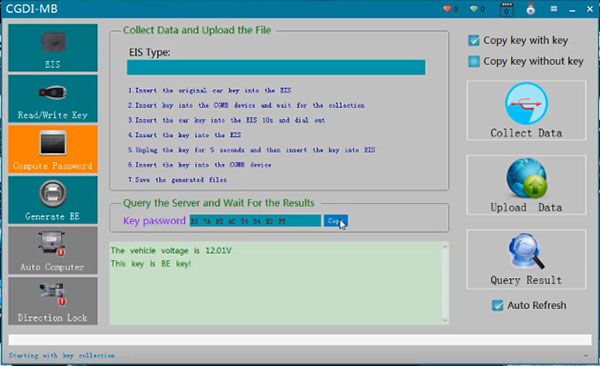Click the medal award icon
Viewport: 600px width, 366px height.
530,9
